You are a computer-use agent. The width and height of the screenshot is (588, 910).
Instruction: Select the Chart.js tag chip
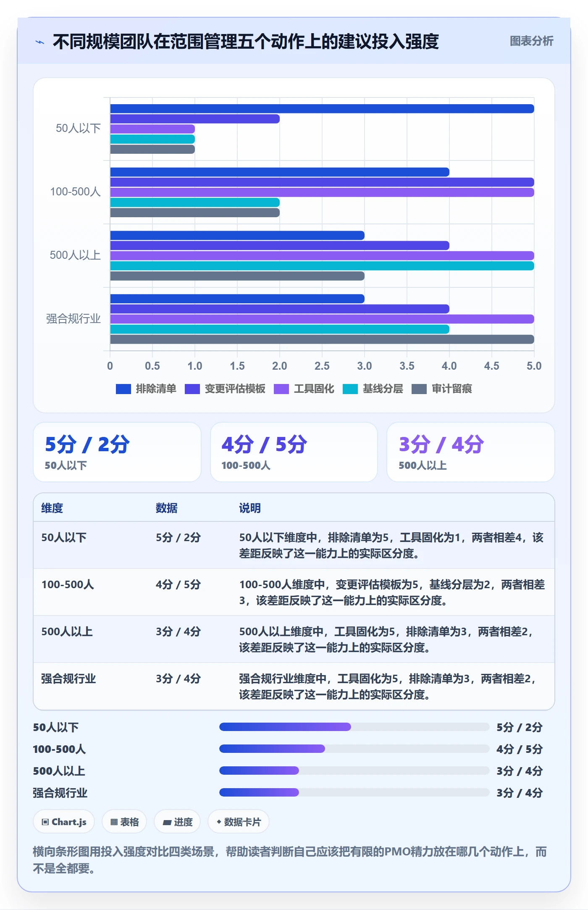64,822
